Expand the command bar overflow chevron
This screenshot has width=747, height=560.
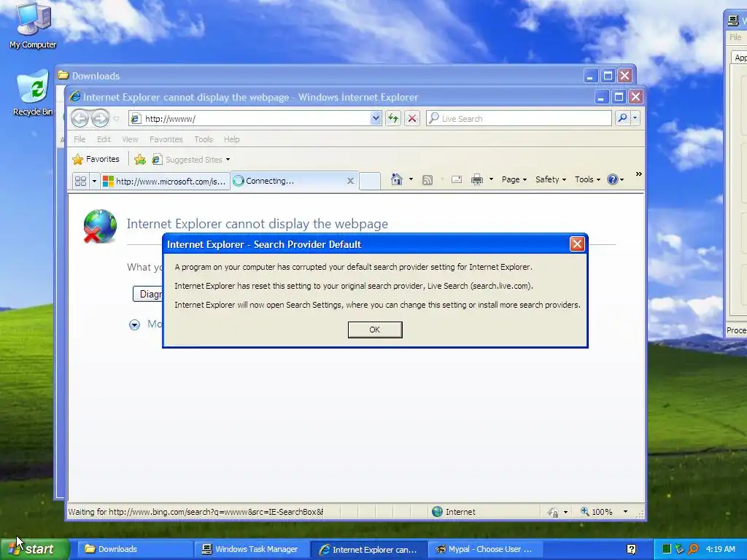click(638, 174)
